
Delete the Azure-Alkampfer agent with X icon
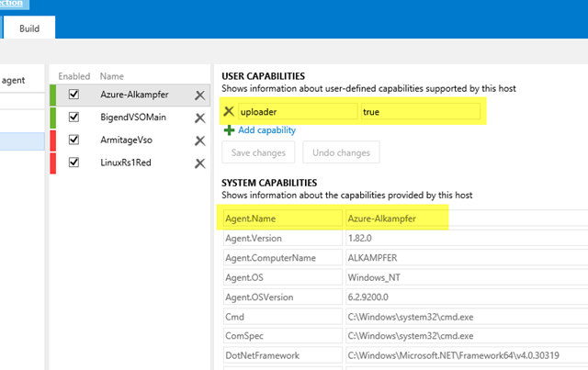coord(199,95)
